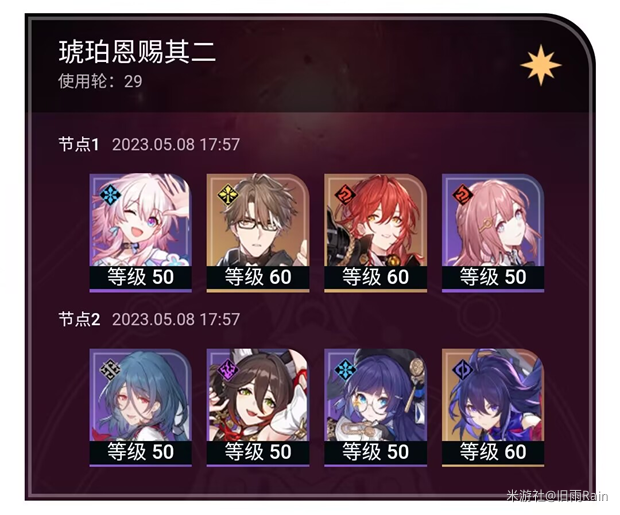
Task: Click the gold star icon in the header
Action: (541, 65)
